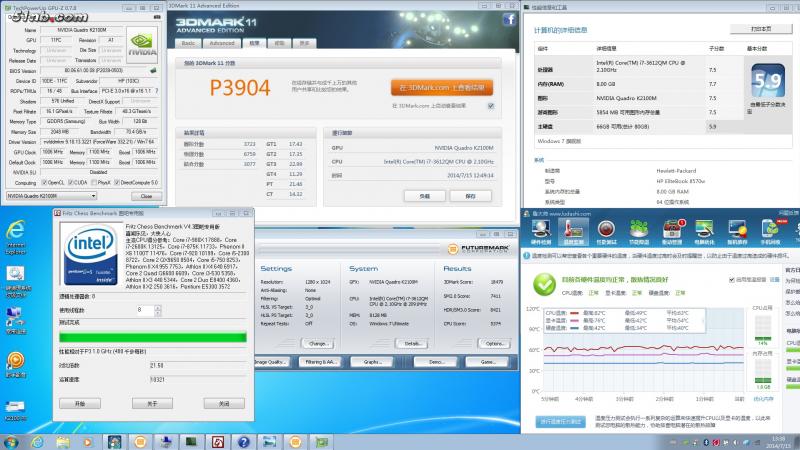Click the memory usage 1.8 GB bar in Ludashi
800x450 pixels.
[763, 371]
